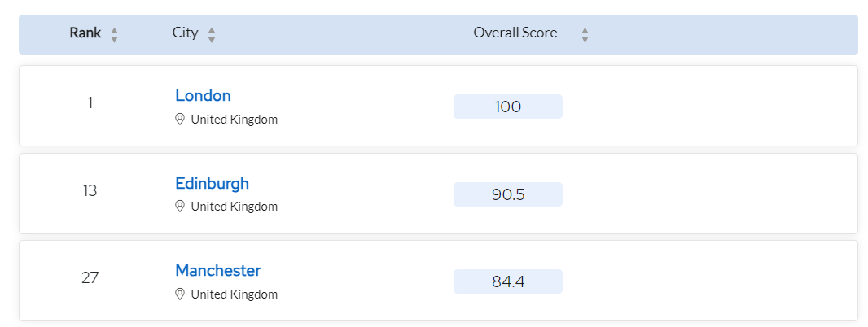Click United Kingdom text under London
The height and width of the screenshot is (327, 868).
click(235, 120)
